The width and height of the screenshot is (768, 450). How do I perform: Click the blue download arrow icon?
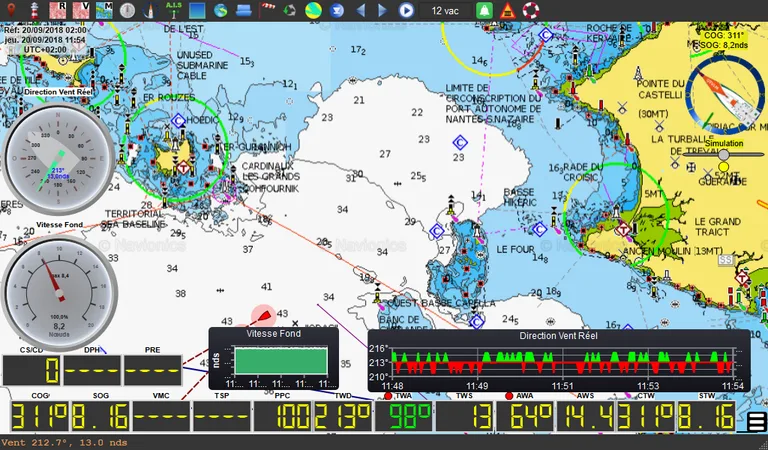coord(336,10)
